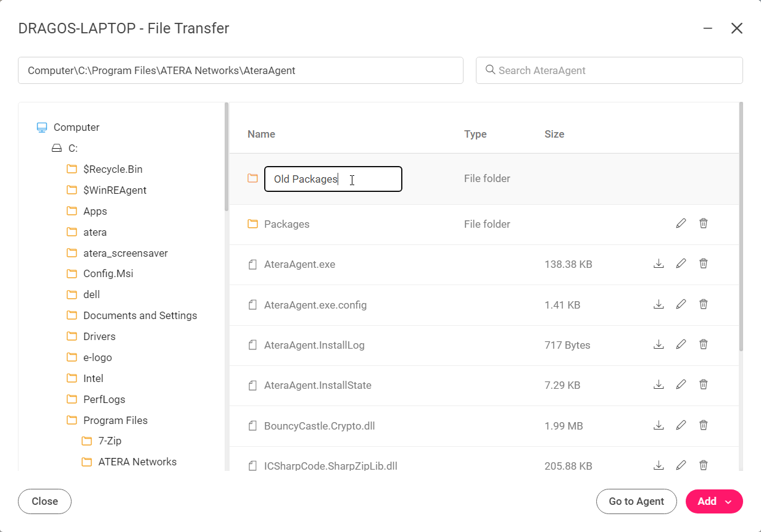Screen dimensions: 761x532
Task: Click the Packages folder icon in file list
Action: (252, 224)
